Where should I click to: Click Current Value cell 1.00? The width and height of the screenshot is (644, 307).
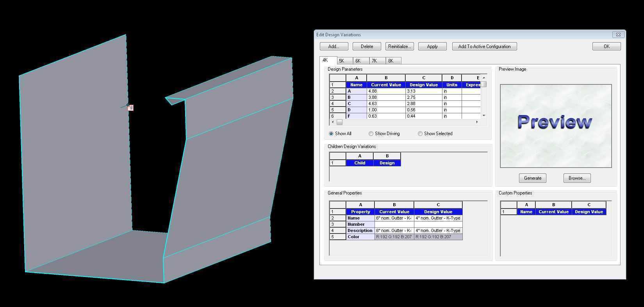[386, 110]
